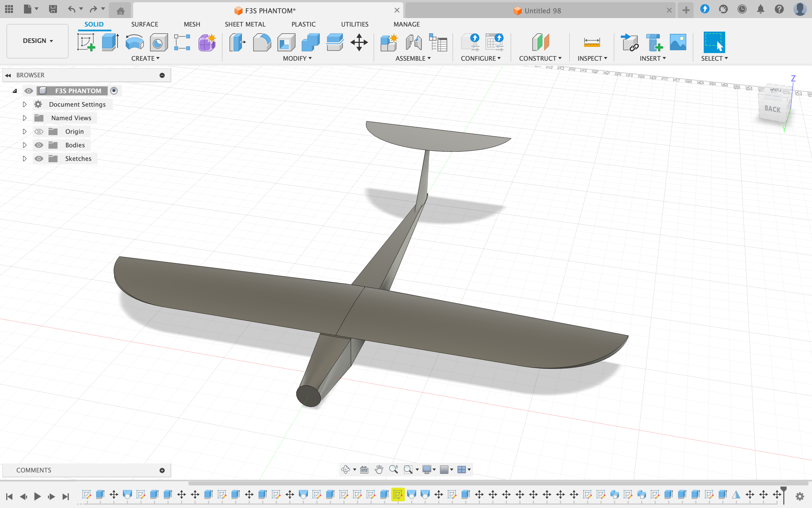812x508 pixels.
Task: Switch to the UTILITIES tab
Action: click(355, 24)
